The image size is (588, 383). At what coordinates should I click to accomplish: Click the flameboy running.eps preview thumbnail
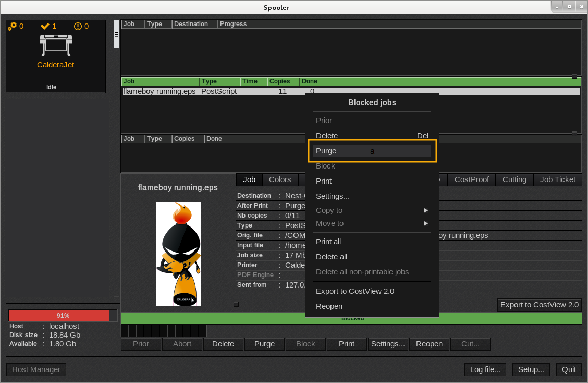pos(178,254)
